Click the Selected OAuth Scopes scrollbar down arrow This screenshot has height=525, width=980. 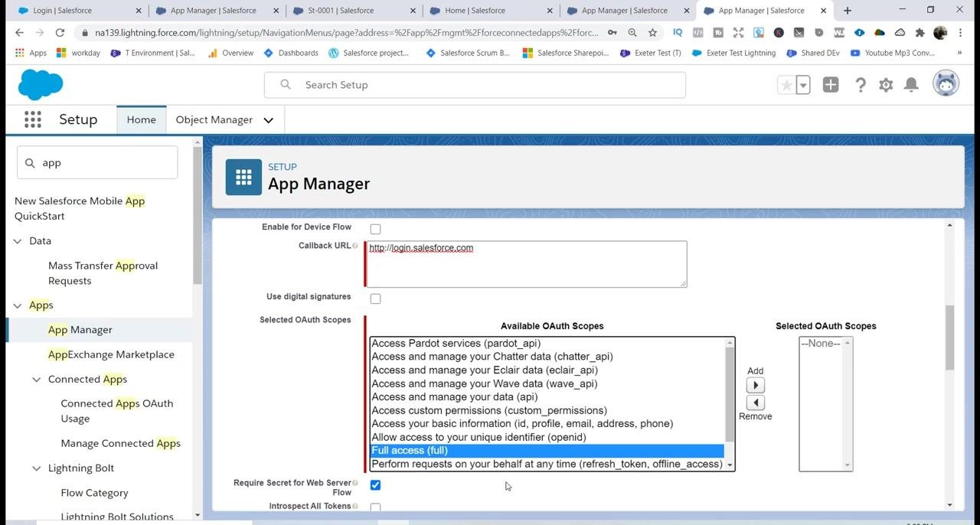pyautogui.click(x=848, y=465)
